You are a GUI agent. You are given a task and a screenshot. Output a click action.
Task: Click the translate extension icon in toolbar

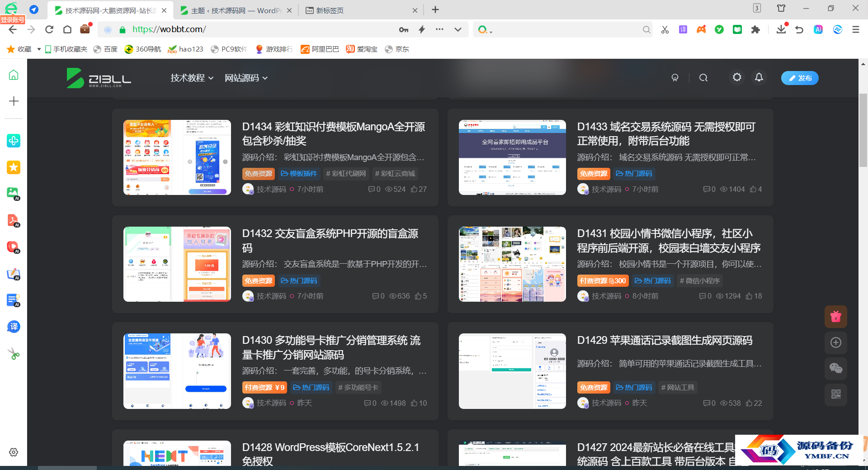coord(683,29)
